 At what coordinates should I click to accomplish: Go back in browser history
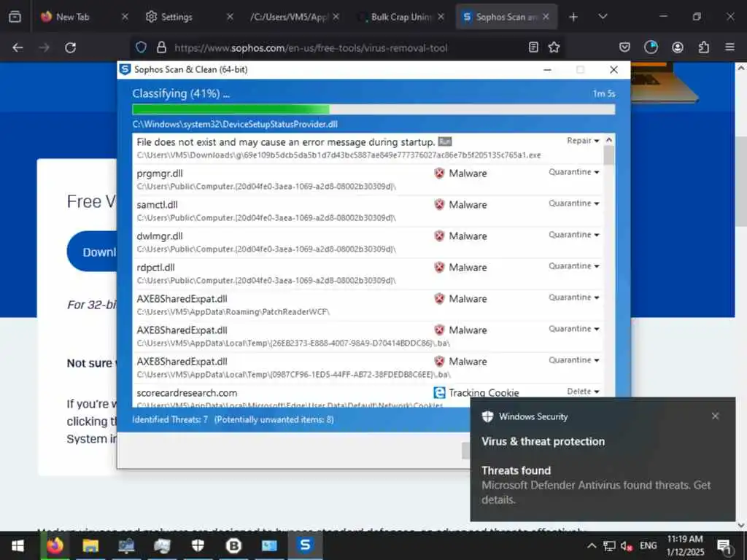(x=18, y=47)
